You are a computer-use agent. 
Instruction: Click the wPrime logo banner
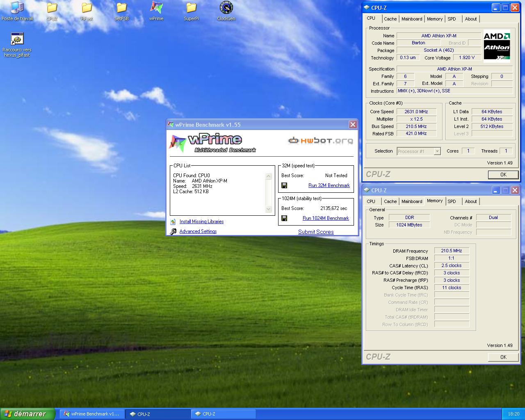212,143
